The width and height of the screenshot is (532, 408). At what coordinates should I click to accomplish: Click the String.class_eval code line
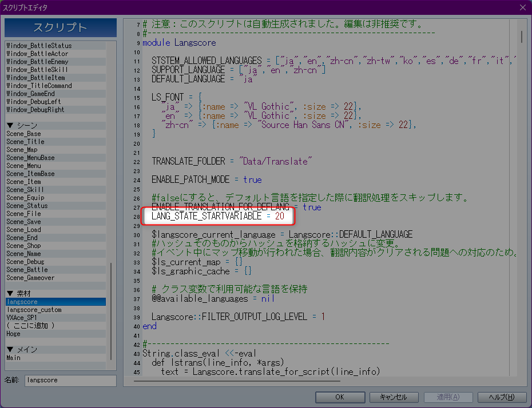coord(200,354)
